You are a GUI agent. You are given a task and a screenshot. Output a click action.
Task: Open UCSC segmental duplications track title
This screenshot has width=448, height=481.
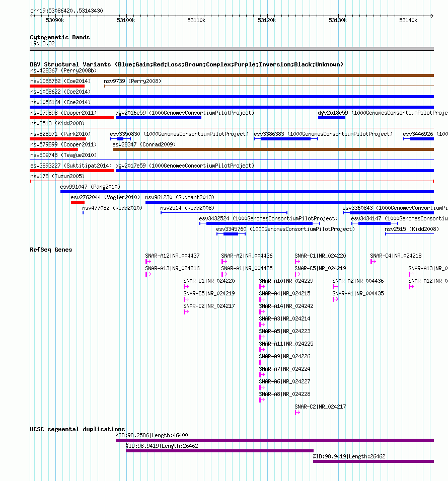tap(78, 429)
